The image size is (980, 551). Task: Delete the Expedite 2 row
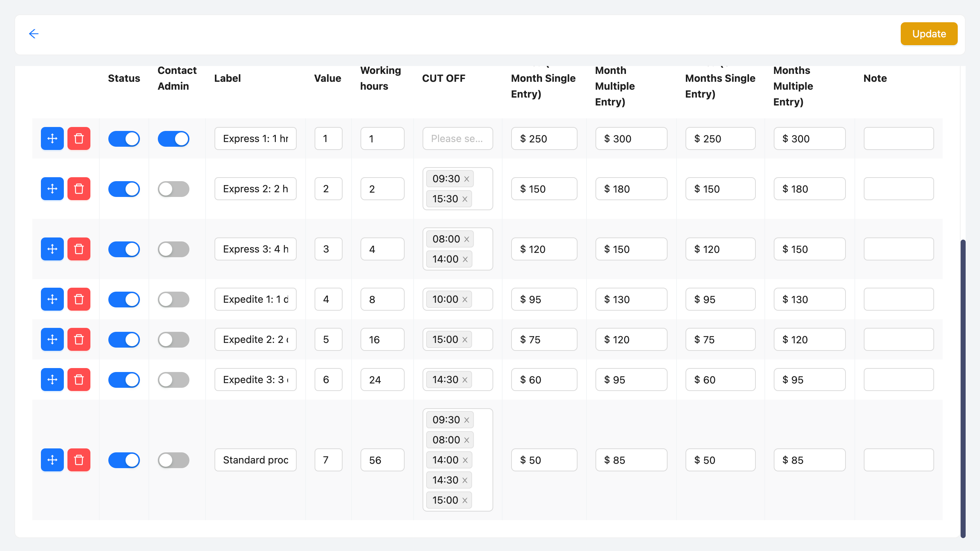[79, 339]
